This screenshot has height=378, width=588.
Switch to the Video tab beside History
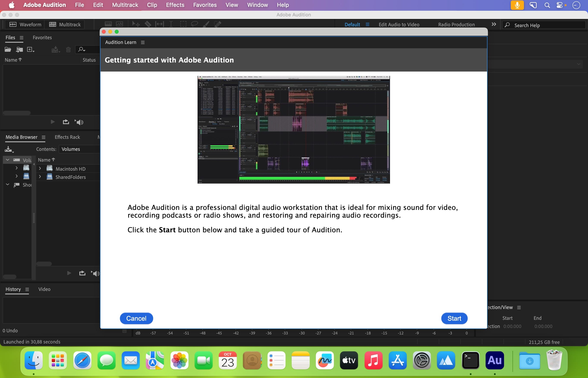pyautogui.click(x=44, y=289)
